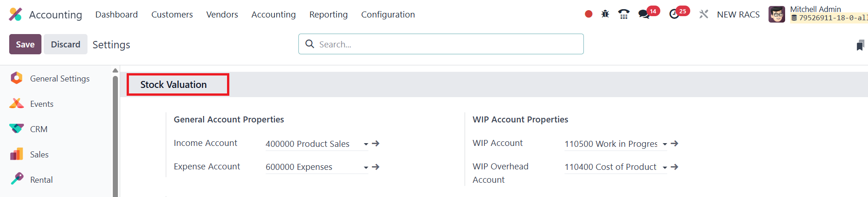Viewport: 868px width, 197px height.
Task: Expand the Expense Account dropdown
Action: [x=366, y=168]
